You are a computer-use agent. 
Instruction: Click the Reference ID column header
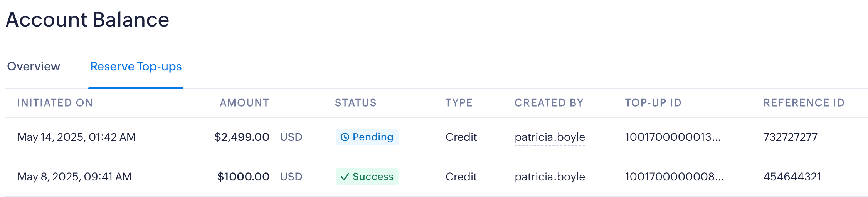click(x=804, y=103)
